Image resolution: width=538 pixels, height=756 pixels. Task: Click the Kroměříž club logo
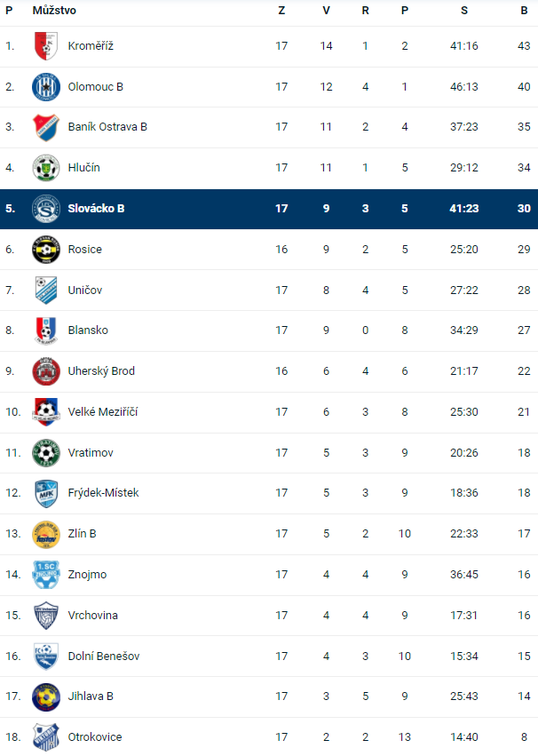[45, 46]
